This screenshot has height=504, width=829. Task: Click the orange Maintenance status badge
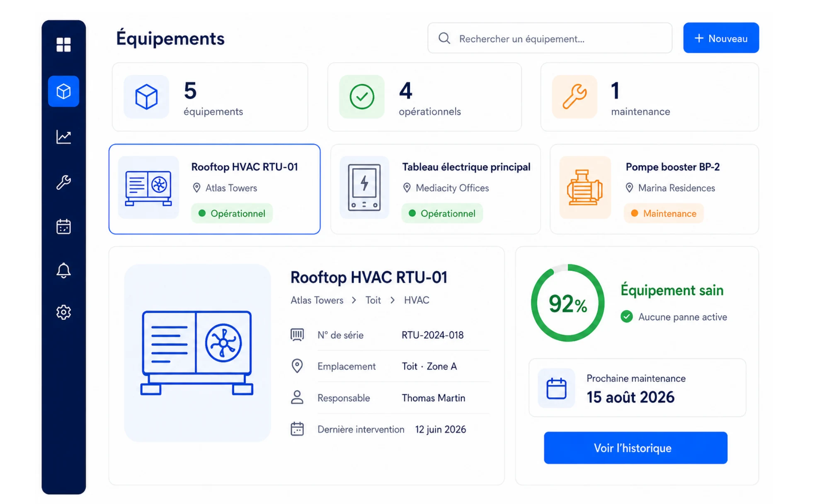[664, 213]
